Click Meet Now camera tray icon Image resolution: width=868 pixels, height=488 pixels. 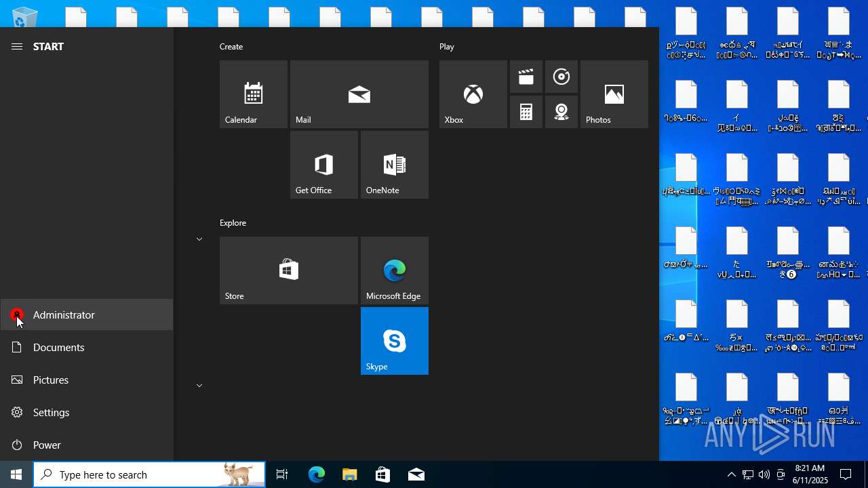(781, 474)
